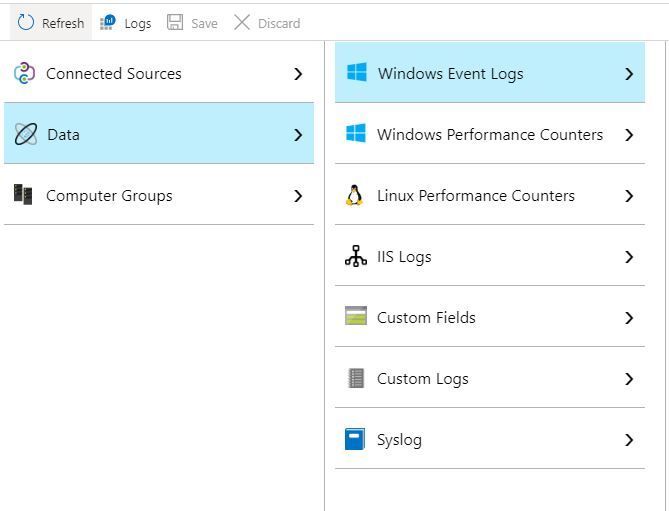669x511 pixels.
Task: Click the blue Syslog icon
Action: tap(355, 439)
